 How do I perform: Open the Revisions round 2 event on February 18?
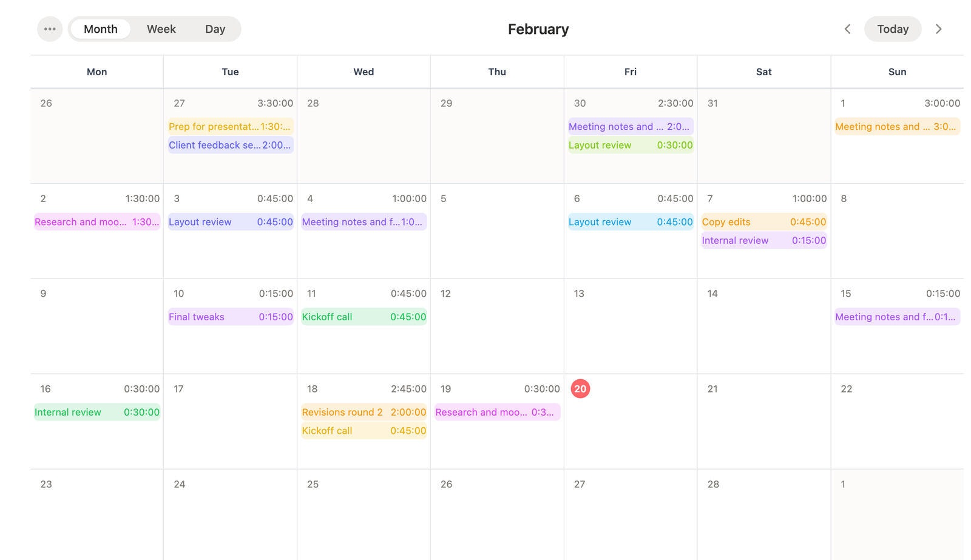[x=364, y=412]
